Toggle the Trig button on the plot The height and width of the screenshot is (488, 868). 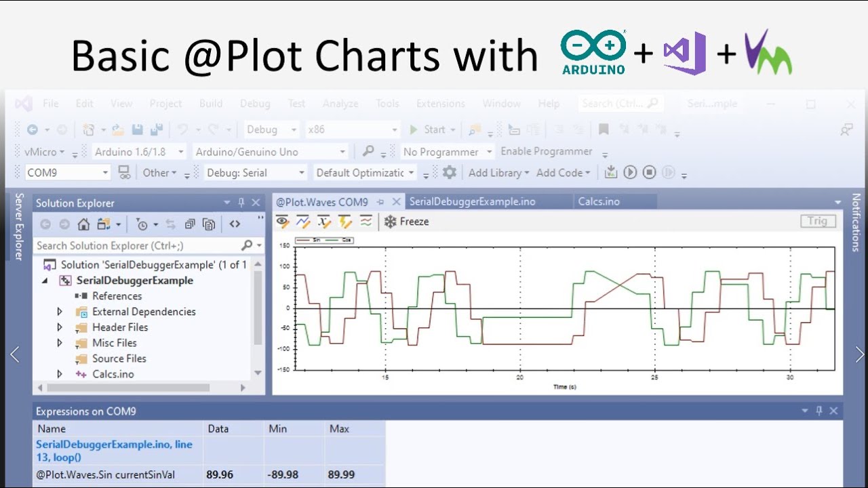click(817, 221)
